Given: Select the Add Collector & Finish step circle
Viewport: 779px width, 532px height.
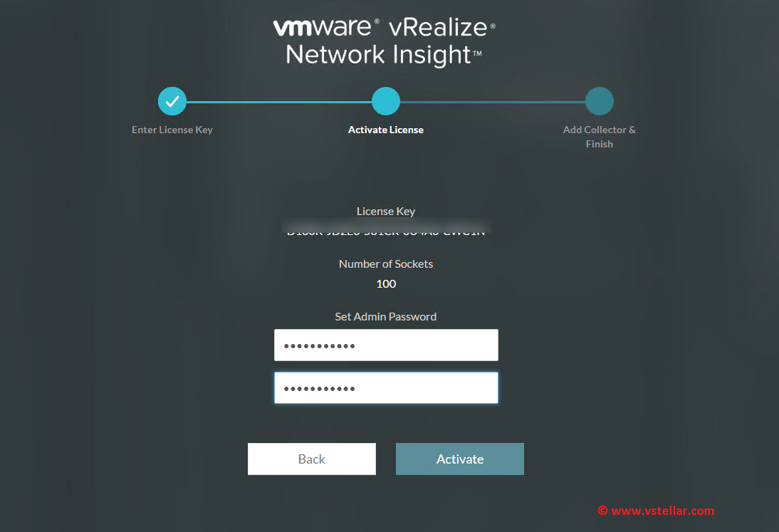Looking at the screenshot, I should (x=599, y=101).
